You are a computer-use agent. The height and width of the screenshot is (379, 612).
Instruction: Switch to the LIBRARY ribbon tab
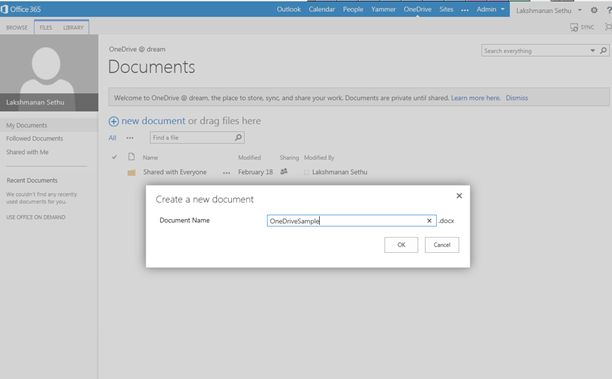pos(73,27)
